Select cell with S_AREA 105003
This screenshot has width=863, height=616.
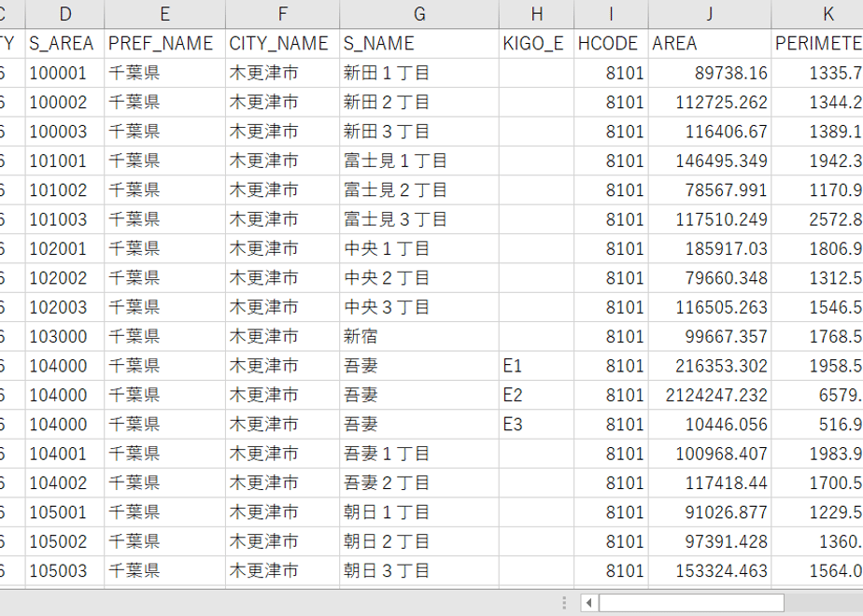pos(65,571)
